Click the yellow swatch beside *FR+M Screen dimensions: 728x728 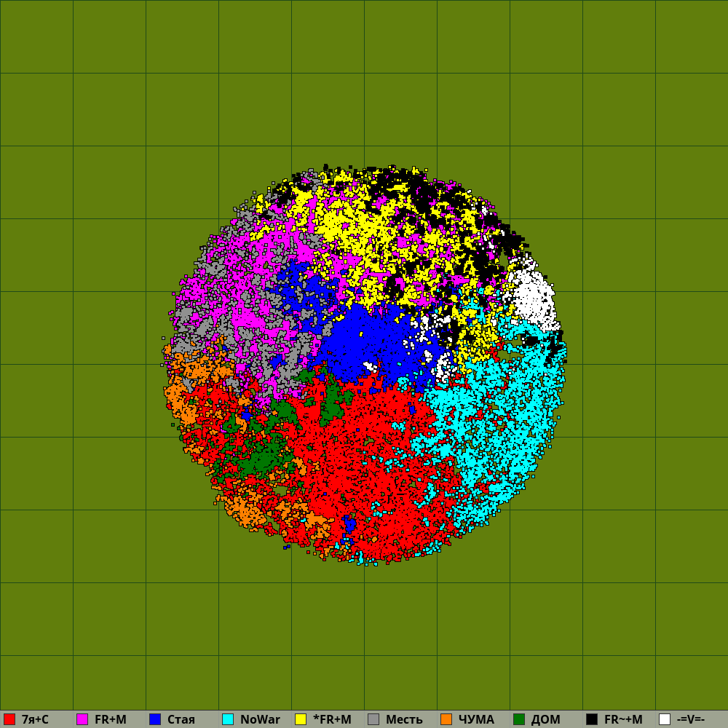click(301, 719)
